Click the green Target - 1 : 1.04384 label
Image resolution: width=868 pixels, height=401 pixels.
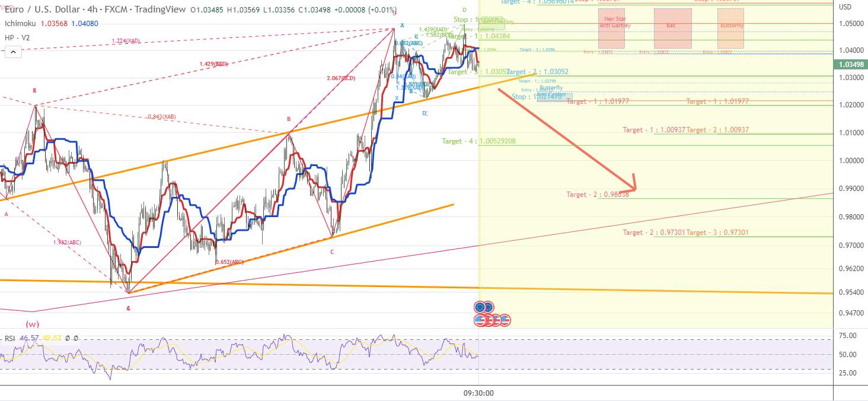478,36
